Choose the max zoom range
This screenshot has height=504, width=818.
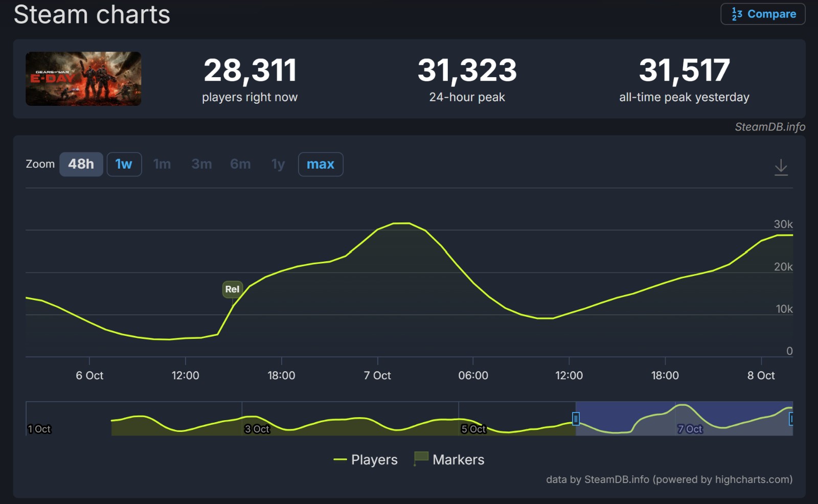321,164
